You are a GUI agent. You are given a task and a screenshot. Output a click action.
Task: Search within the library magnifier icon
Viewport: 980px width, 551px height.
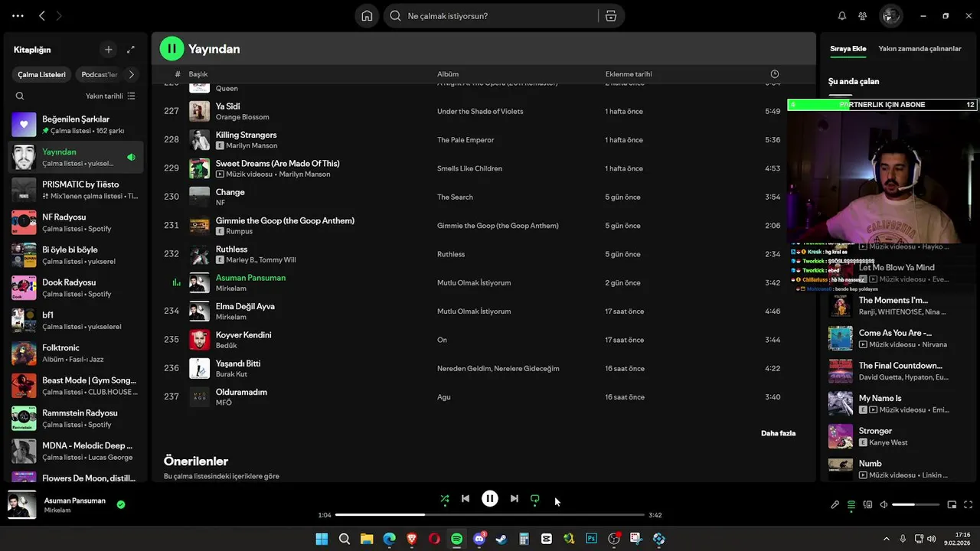coord(20,96)
